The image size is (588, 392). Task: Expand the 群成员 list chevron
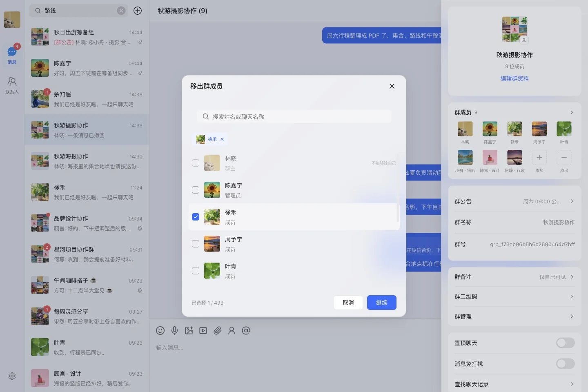coord(572,112)
